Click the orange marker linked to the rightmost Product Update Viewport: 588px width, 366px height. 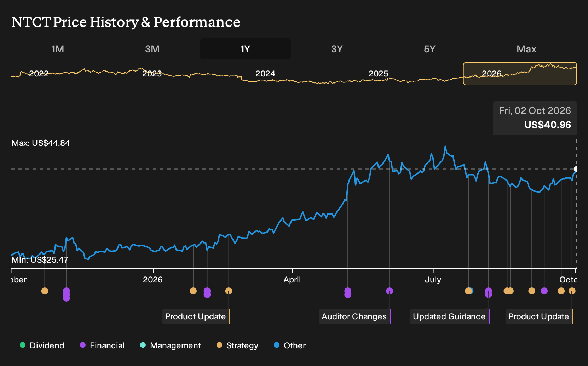(x=572, y=291)
